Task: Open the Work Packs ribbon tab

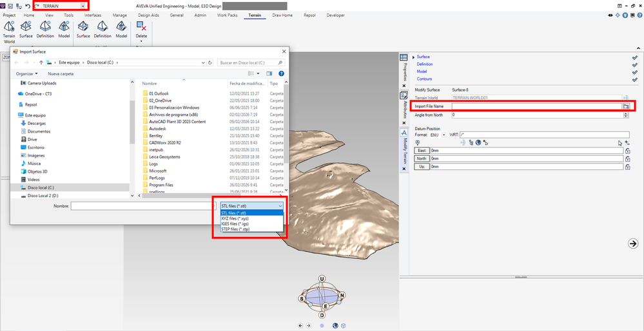Action: click(228, 15)
